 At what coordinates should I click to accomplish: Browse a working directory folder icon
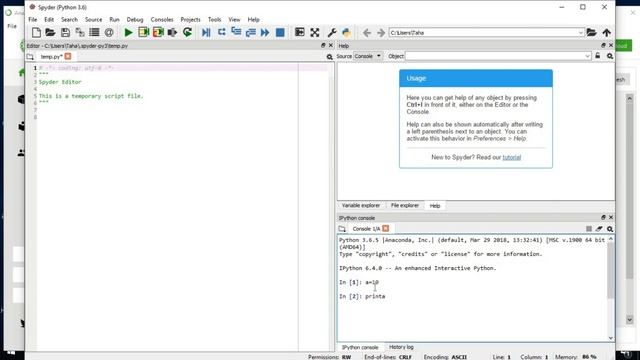click(591, 32)
